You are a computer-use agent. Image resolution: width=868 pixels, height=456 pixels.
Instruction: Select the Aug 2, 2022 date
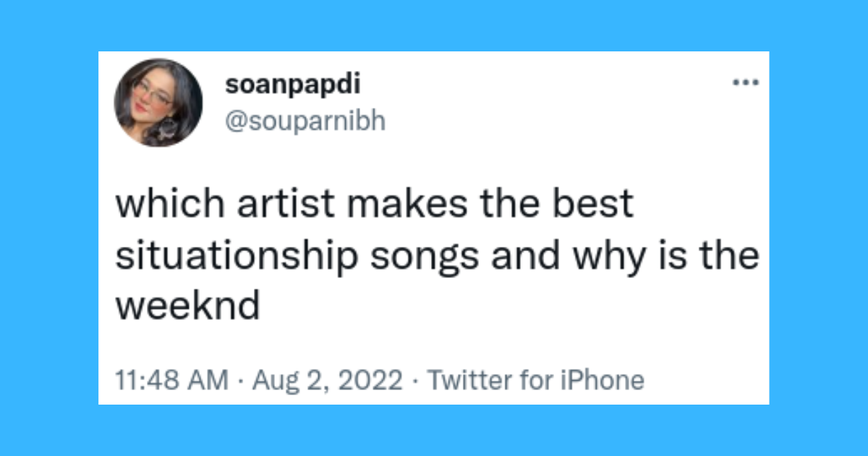(x=325, y=379)
